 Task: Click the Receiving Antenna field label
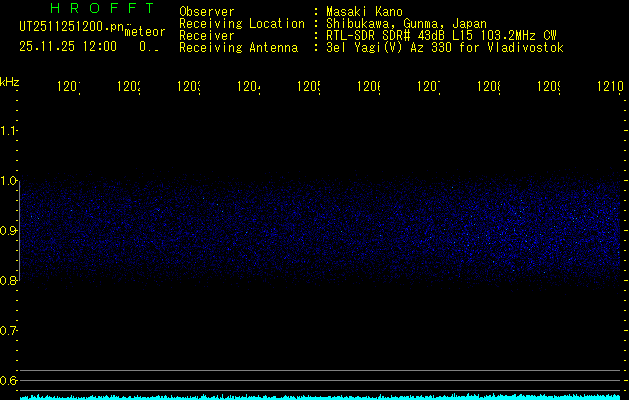click(238, 48)
